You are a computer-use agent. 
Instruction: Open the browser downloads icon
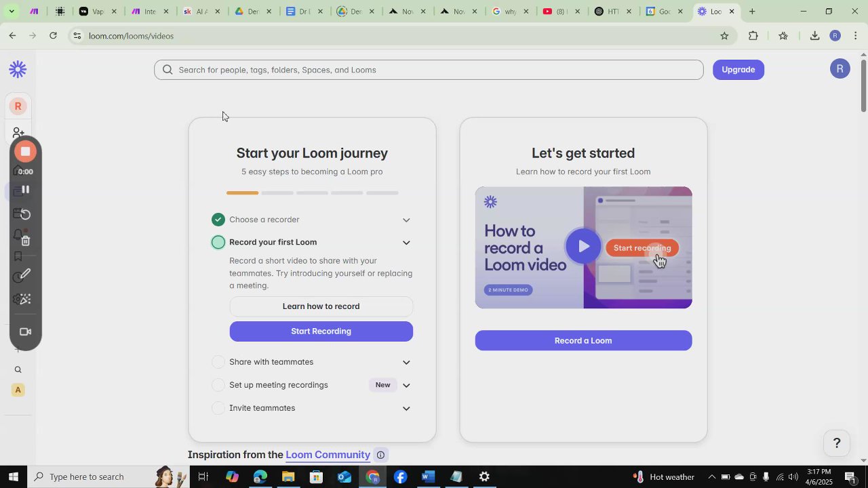click(x=815, y=36)
